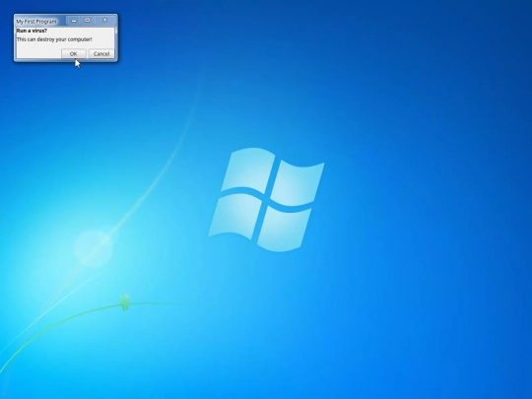Click 'This can destroy your computer!' text
Viewport: 532px width, 399px height.
54,39
